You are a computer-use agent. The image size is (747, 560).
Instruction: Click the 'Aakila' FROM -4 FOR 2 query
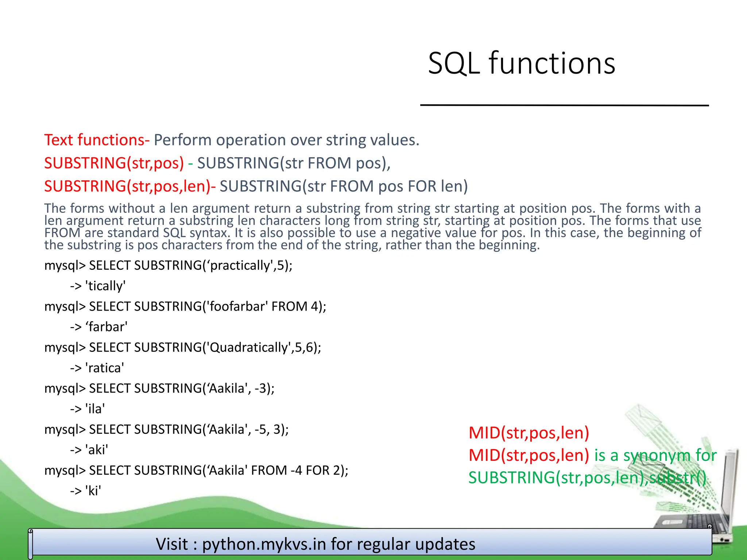click(x=196, y=470)
